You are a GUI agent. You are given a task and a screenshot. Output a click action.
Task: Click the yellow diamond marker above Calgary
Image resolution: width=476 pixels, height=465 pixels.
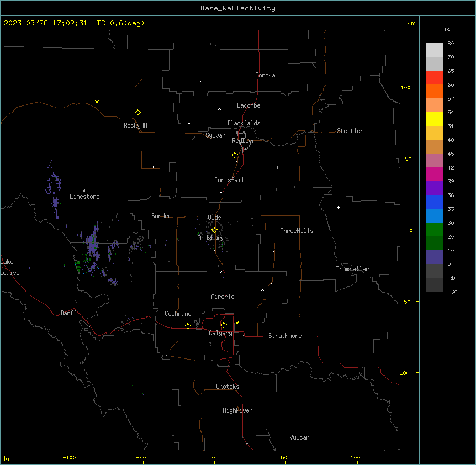point(224,325)
